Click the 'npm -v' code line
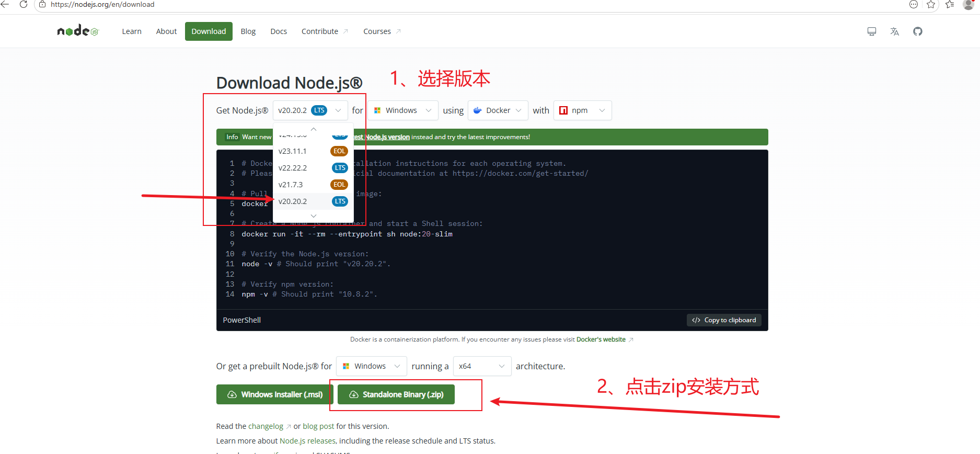This screenshot has width=980, height=454. (309, 294)
